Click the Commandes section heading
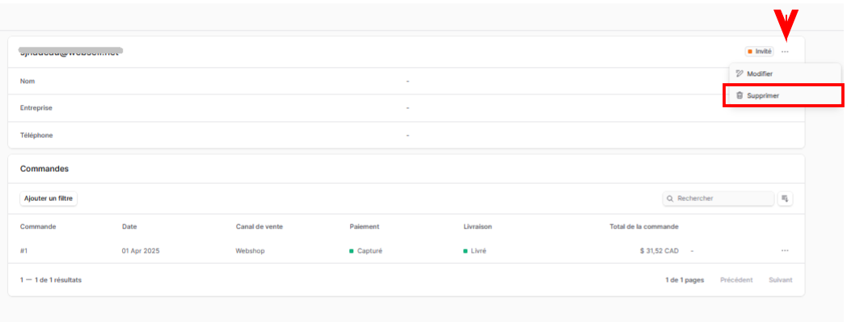868x322 pixels. point(44,169)
